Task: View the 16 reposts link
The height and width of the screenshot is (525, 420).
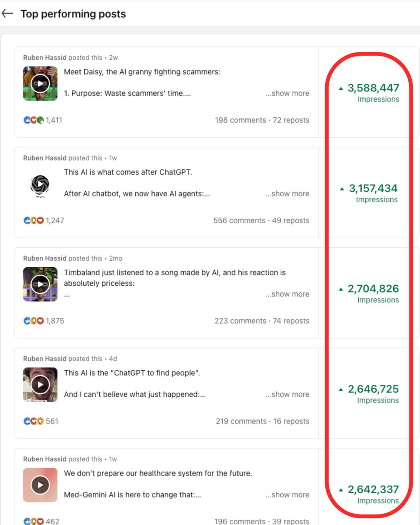Action: point(291,421)
